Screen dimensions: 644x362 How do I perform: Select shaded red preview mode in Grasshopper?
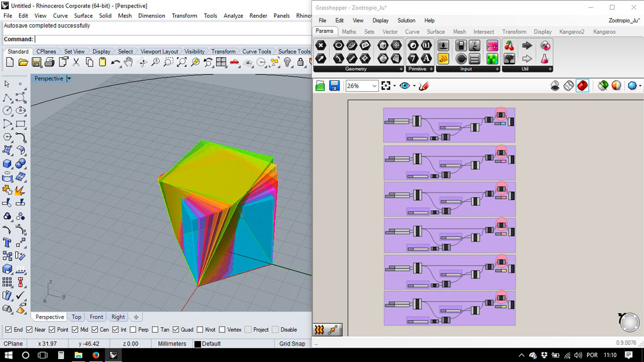point(582,86)
